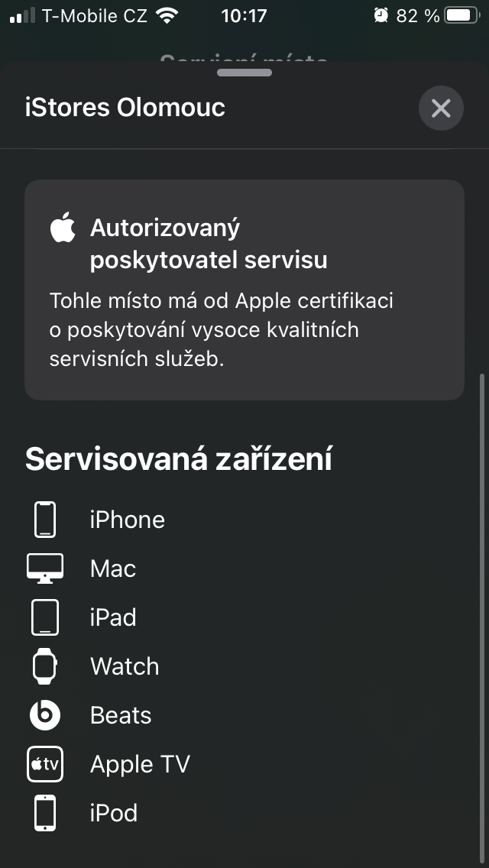Tap the iPod device icon
The image size is (489, 868).
point(45,813)
